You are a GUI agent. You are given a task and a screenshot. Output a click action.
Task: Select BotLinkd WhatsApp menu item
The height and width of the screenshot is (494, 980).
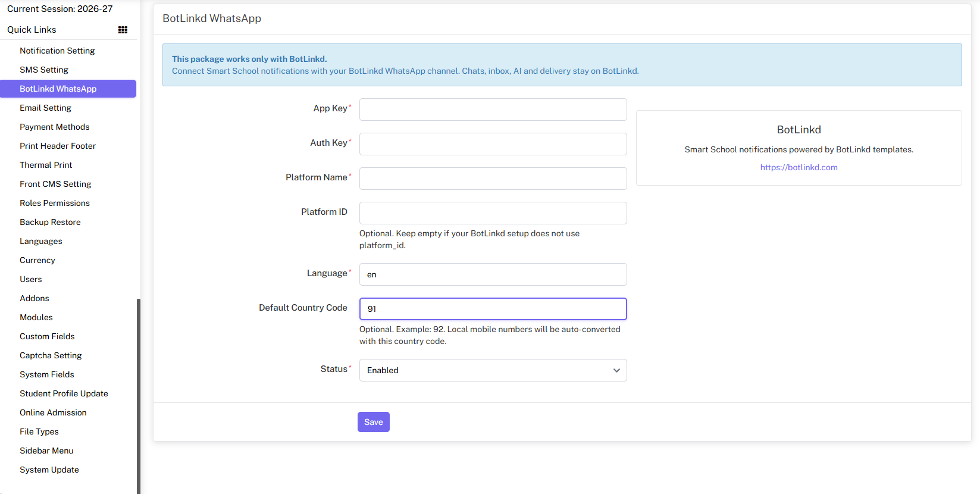click(x=68, y=89)
